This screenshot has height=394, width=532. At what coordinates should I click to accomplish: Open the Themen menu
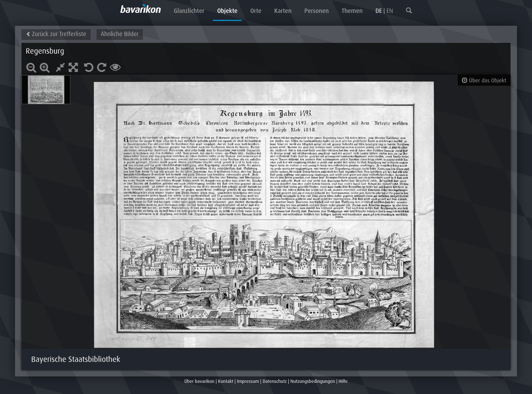point(352,11)
